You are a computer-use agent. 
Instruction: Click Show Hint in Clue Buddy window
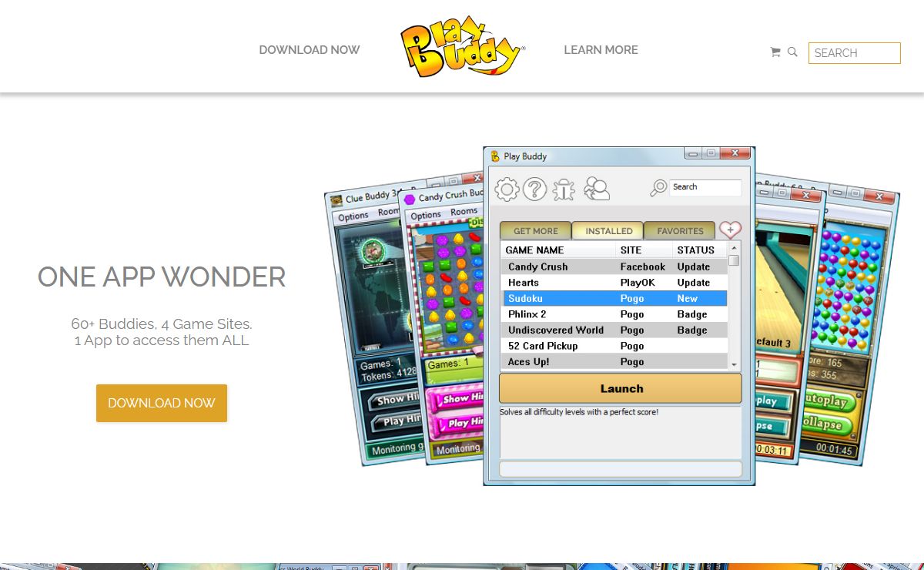395,400
